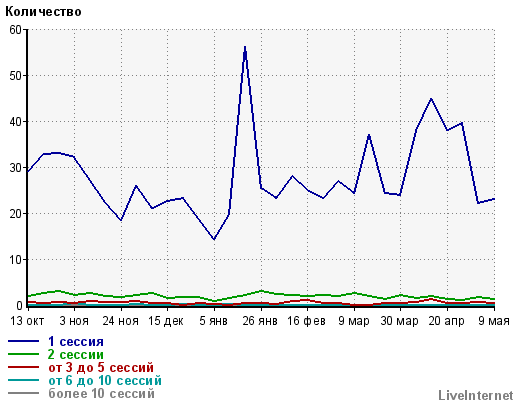Click the 'более 10 сессий' legend label
This screenshot has height=405, width=520.
click(x=101, y=393)
